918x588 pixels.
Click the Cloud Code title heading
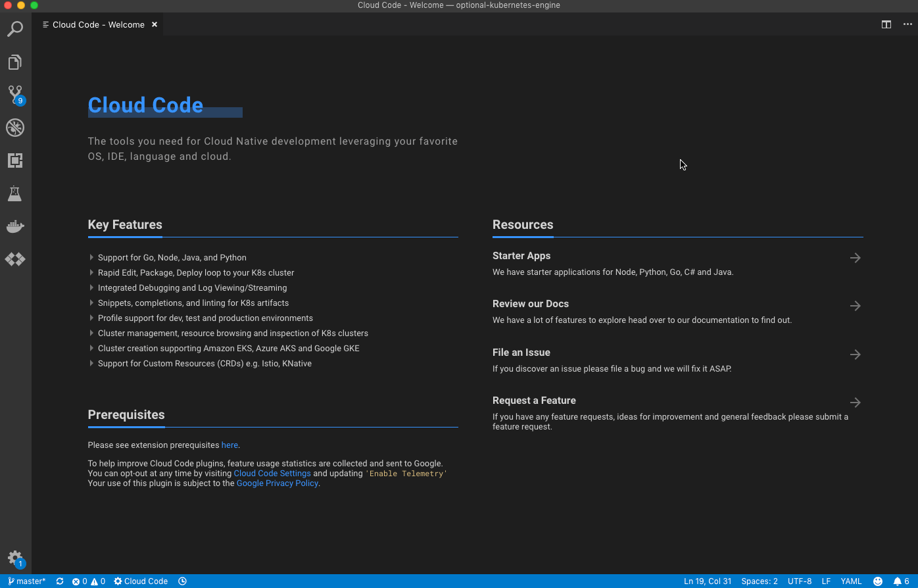pyautogui.click(x=145, y=105)
